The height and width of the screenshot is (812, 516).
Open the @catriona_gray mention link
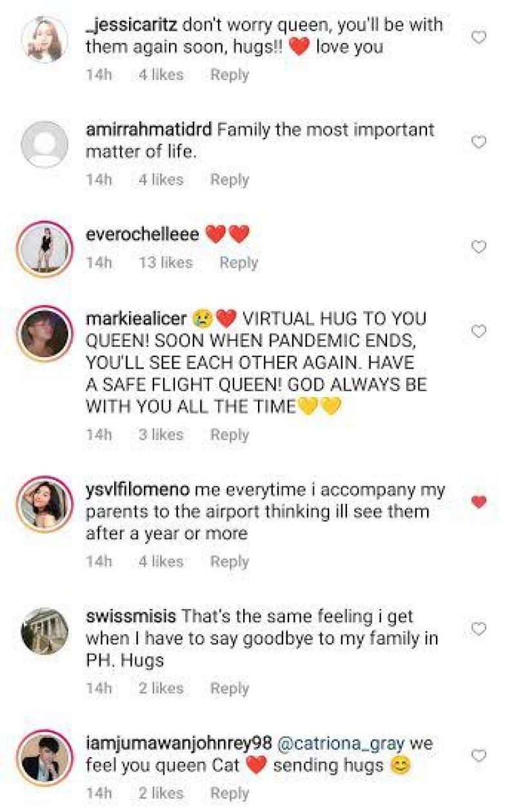pyautogui.click(x=341, y=743)
